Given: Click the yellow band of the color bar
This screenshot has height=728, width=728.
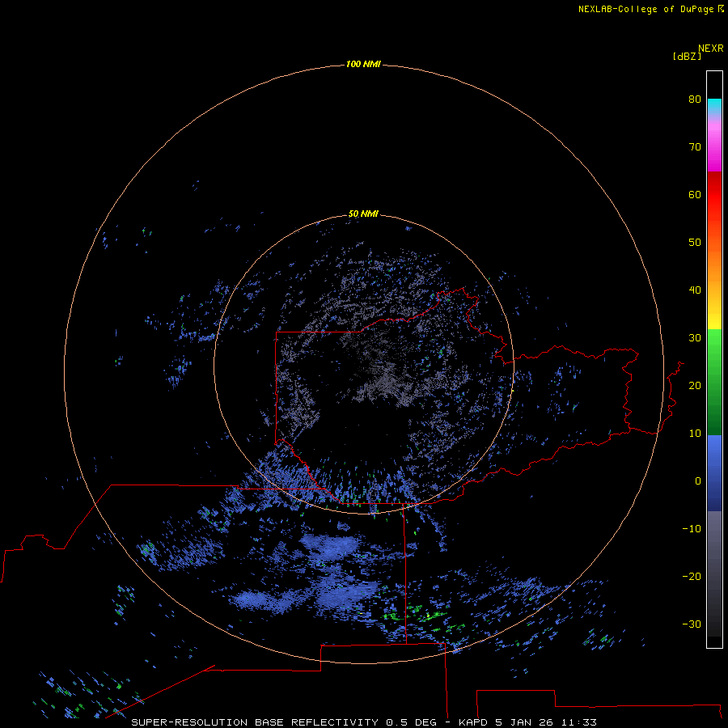Looking at the screenshot, I should coord(714,321).
